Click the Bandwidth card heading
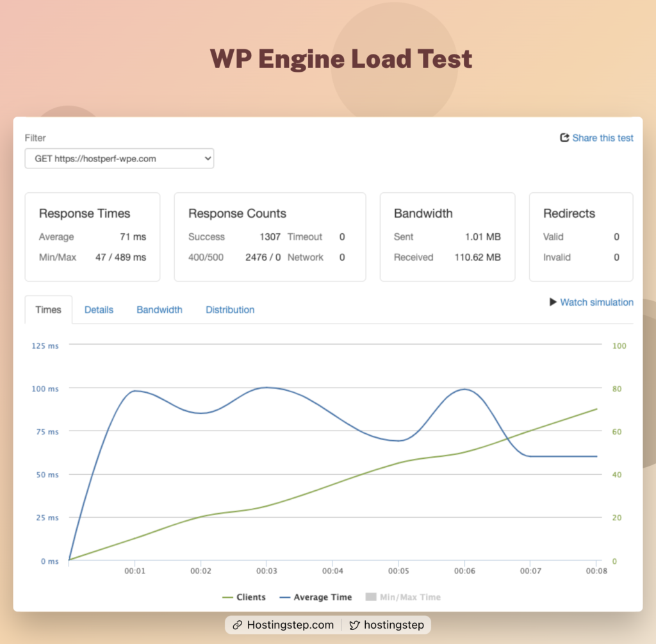 coord(423,213)
